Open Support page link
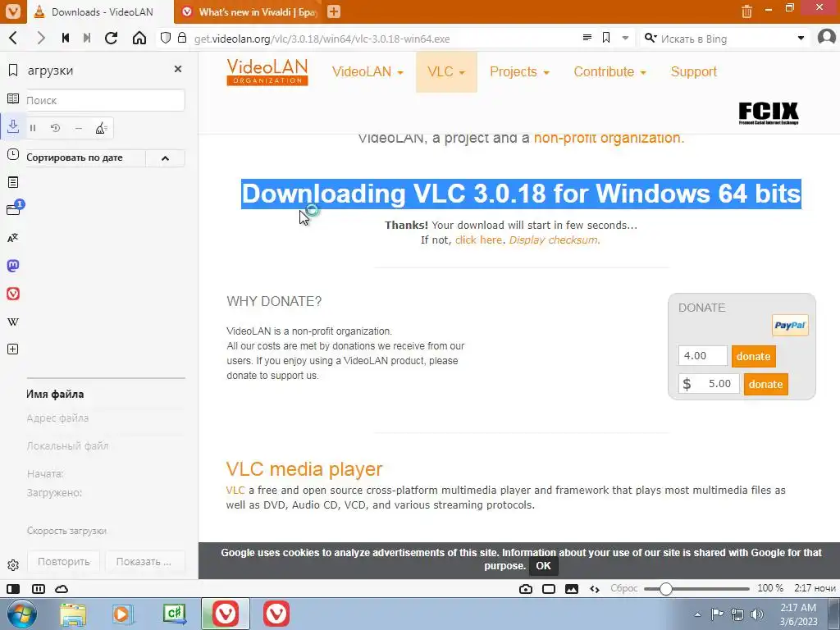The image size is (840, 630). 693,72
